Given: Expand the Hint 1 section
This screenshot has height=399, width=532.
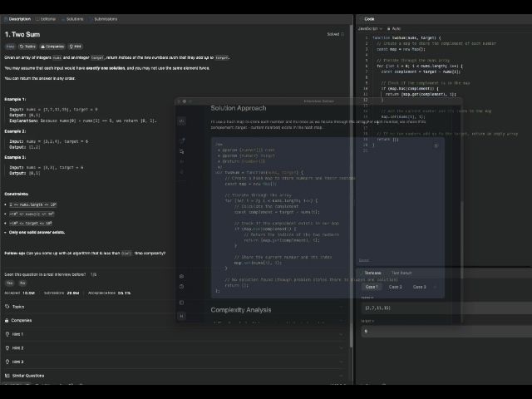Looking at the screenshot, I should pos(17,334).
